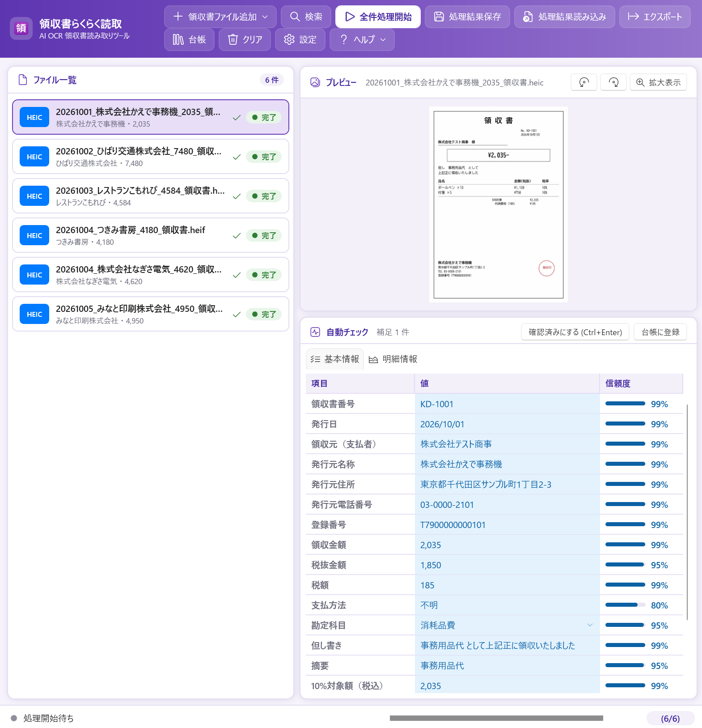Click the クリア trash button

[x=245, y=40]
